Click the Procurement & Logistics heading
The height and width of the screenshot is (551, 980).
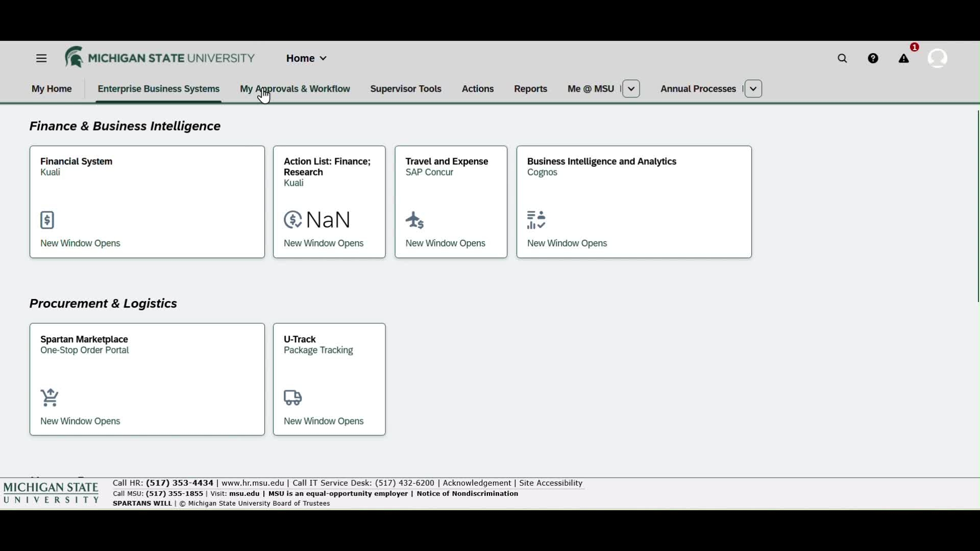click(x=103, y=304)
